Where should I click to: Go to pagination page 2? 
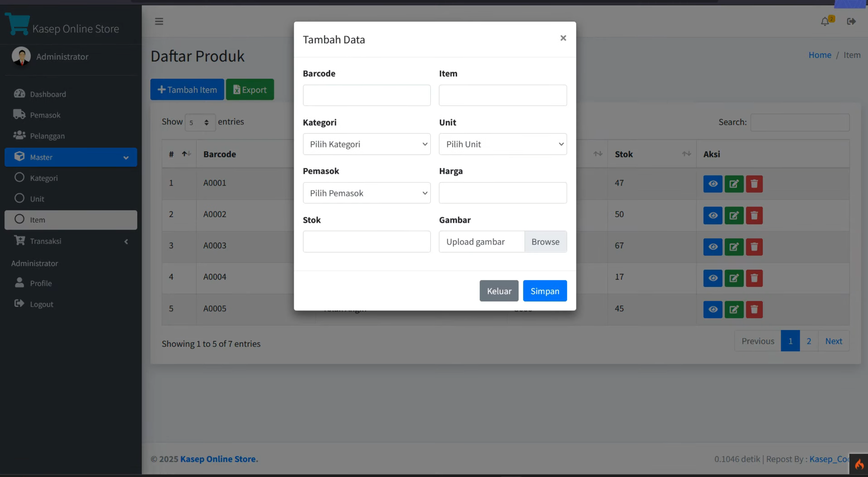tap(809, 341)
